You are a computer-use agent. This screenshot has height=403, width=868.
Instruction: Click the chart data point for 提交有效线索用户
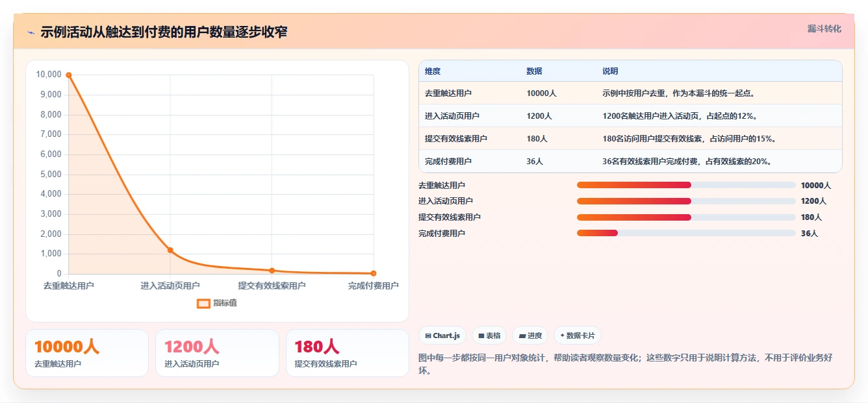[272, 271]
